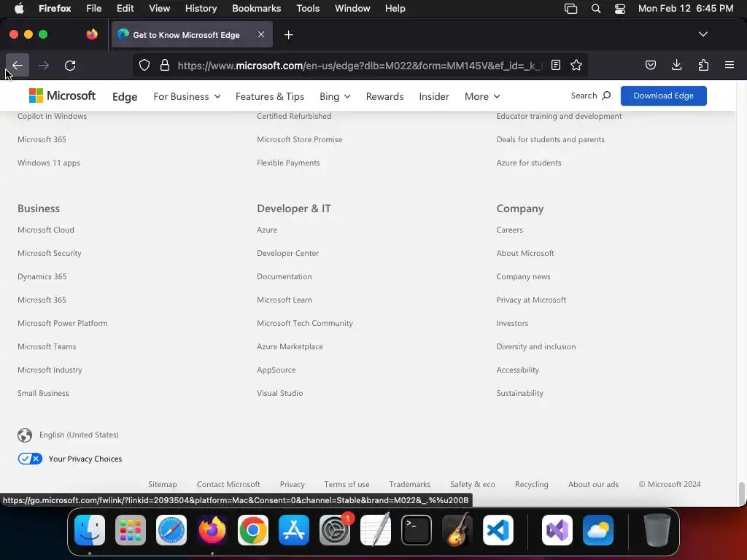747x560 pixels.
Task: Open Microsoft Tech Community link
Action: click(x=305, y=323)
